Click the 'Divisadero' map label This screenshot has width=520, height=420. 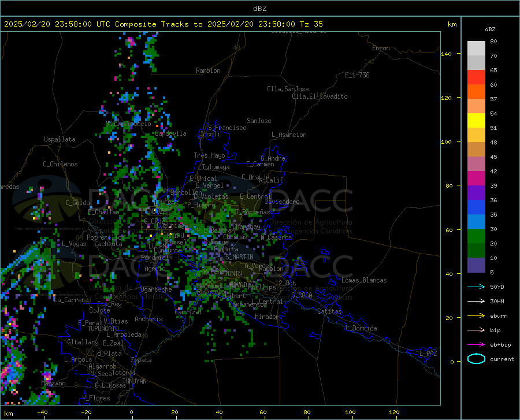click(x=282, y=202)
